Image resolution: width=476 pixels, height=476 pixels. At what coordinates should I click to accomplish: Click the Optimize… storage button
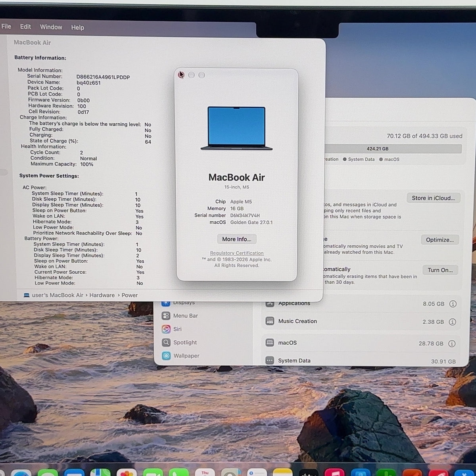pos(440,240)
